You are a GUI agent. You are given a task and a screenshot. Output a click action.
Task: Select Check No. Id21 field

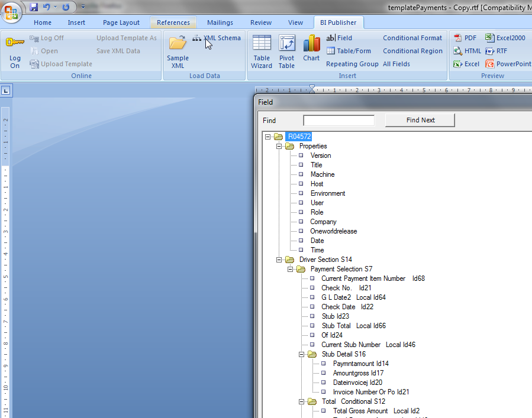(346, 288)
